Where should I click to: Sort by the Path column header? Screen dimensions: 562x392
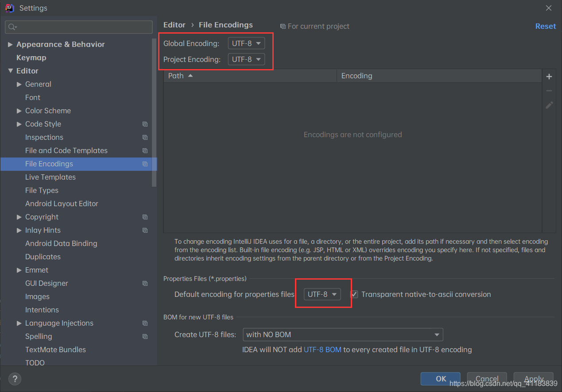click(x=250, y=76)
